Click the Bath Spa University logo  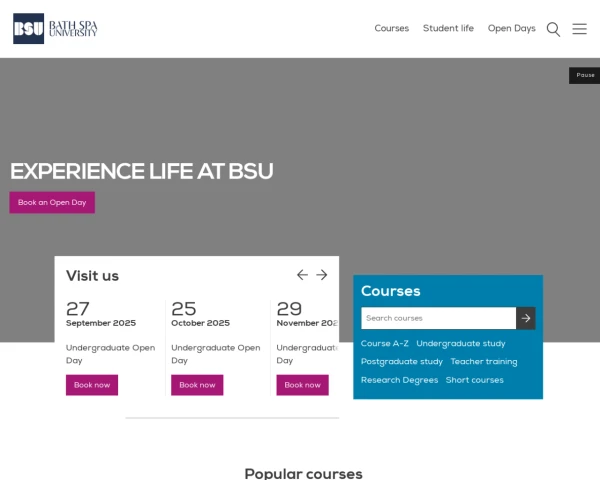coord(55,29)
